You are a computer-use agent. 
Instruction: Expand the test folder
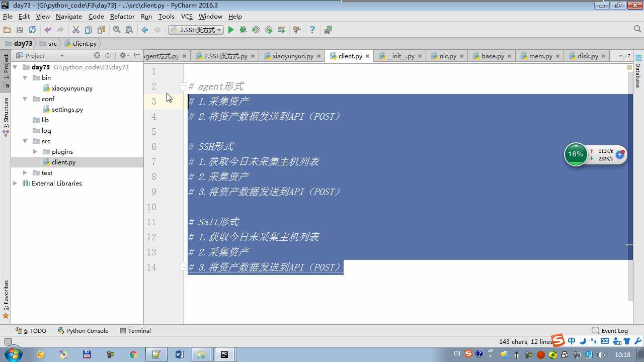click(x=25, y=173)
